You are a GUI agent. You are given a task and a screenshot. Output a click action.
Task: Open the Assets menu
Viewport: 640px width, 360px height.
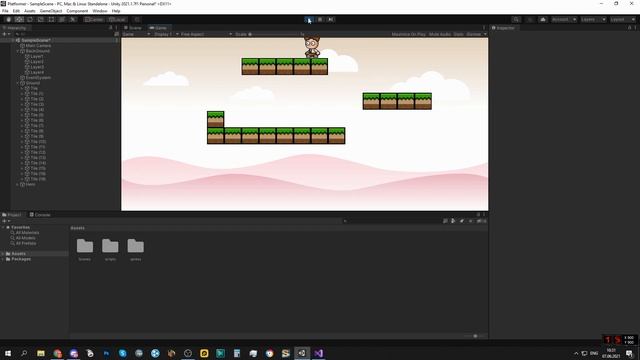(30, 11)
